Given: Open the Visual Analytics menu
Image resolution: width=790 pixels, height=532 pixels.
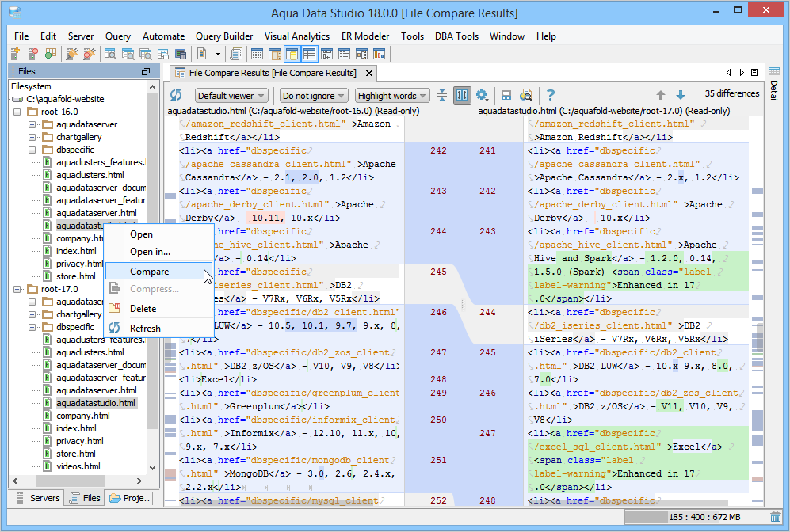Looking at the screenshot, I should (x=297, y=36).
